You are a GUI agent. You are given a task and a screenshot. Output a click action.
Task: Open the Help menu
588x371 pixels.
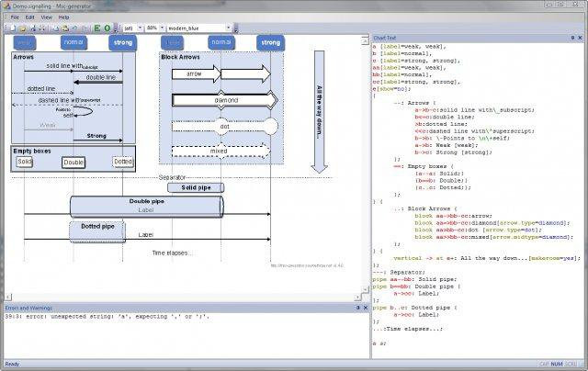63,17
